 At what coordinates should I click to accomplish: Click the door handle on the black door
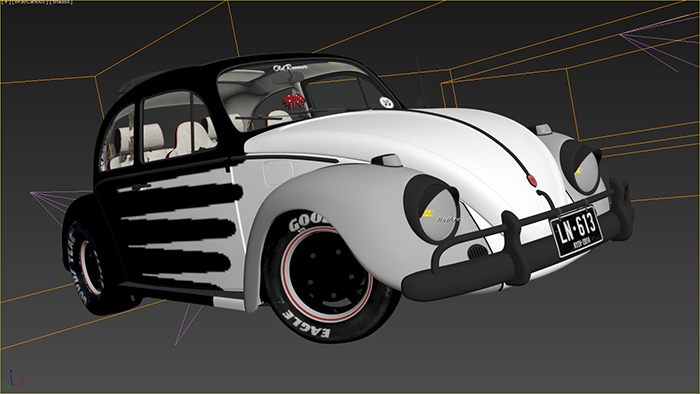coord(141,186)
